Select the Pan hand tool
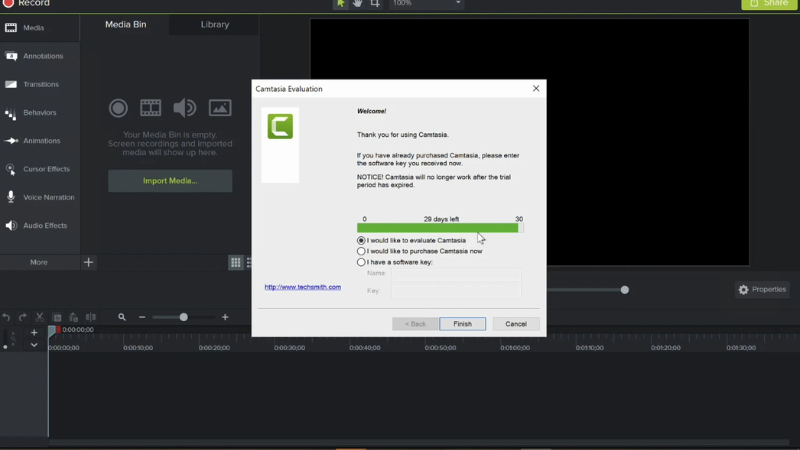 click(357, 4)
